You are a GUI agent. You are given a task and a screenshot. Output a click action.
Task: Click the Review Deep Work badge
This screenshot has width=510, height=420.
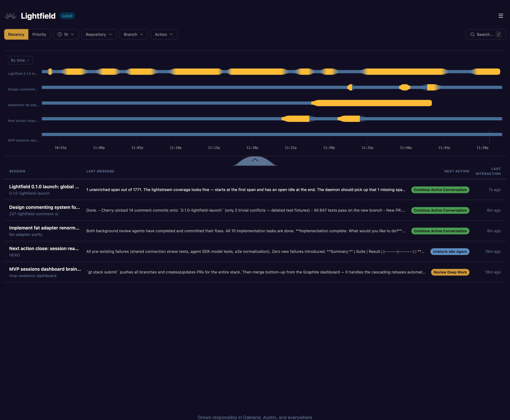(x=450, y=272)
